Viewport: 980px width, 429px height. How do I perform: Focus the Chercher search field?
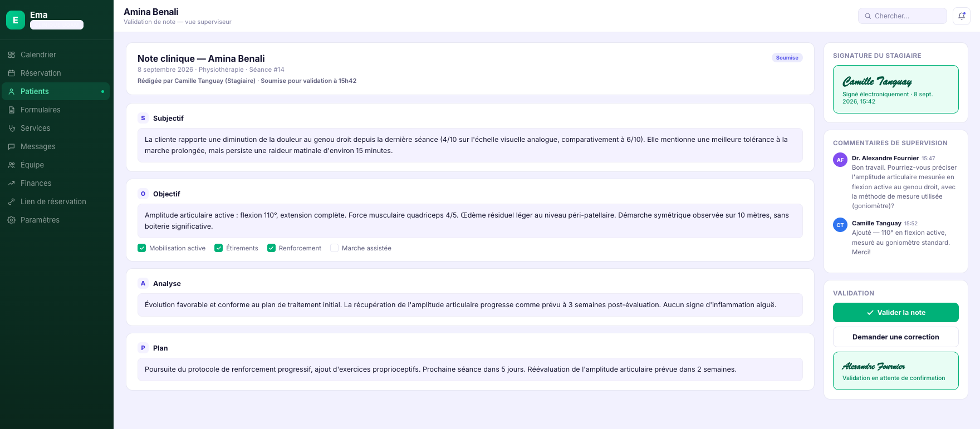pos(903,16)
